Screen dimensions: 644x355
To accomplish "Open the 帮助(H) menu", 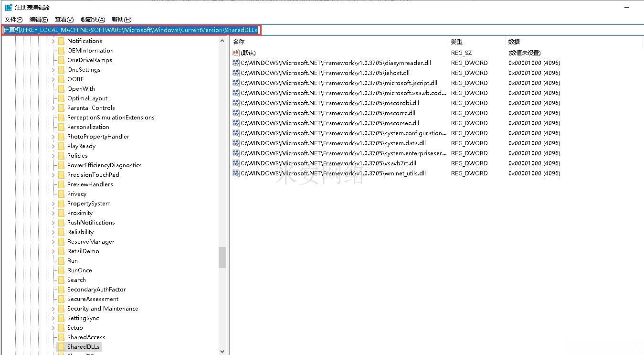I will 122,19.
